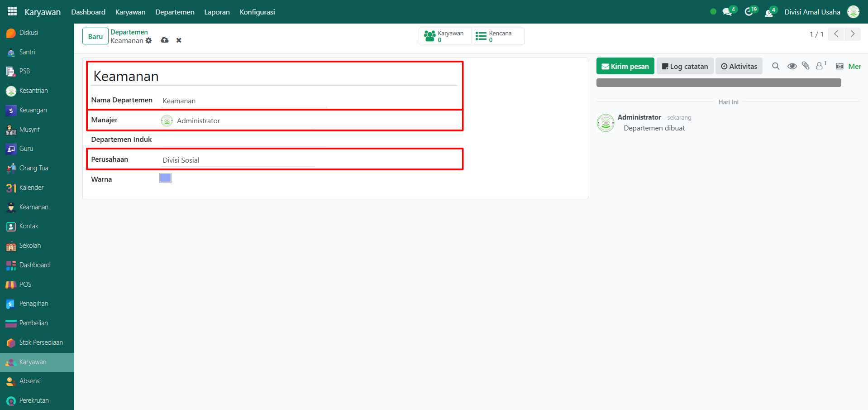The height and width of the screenshot is (410, 868).
Task: Go to next record with right arrow
Action: coord(853,34)
